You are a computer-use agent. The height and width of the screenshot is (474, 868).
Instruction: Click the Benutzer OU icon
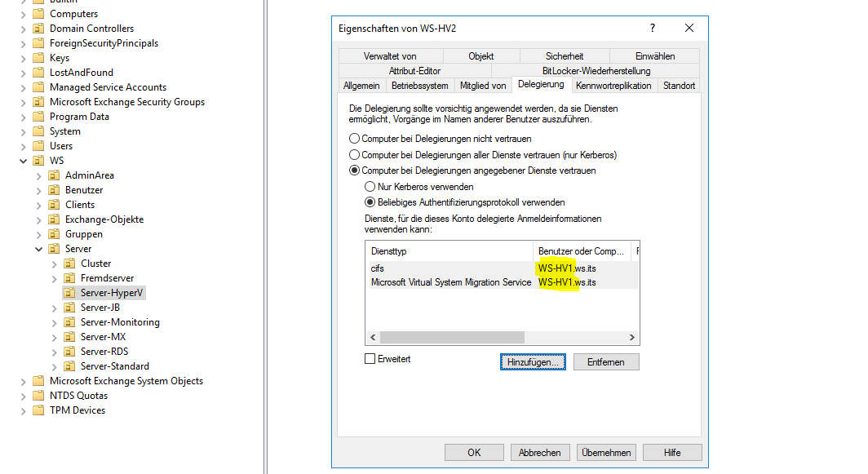click(54, 189)
